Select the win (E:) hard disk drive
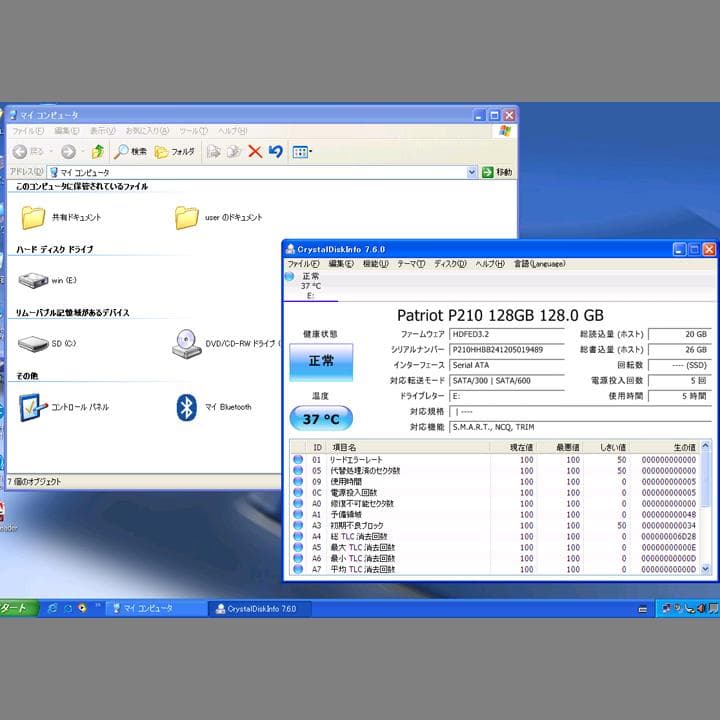 coord(33,280)
